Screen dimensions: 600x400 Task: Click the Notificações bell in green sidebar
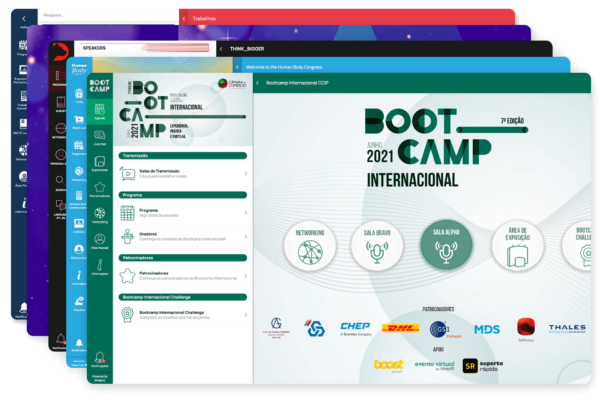(x=100, y=357)
